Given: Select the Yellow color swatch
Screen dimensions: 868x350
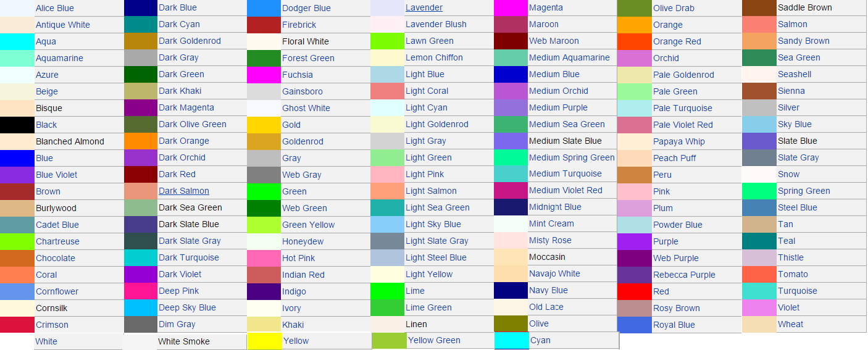Looking at the screenshot, I should pos(264,341).
